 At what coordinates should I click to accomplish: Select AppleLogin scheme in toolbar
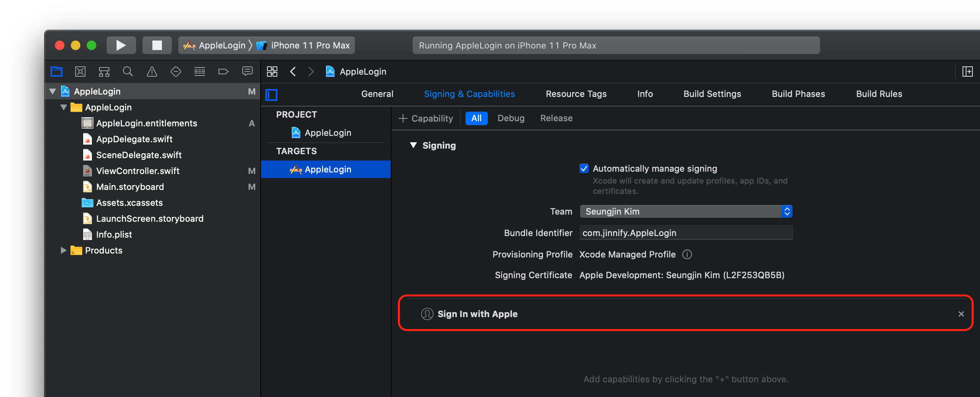tap(215, 45)
